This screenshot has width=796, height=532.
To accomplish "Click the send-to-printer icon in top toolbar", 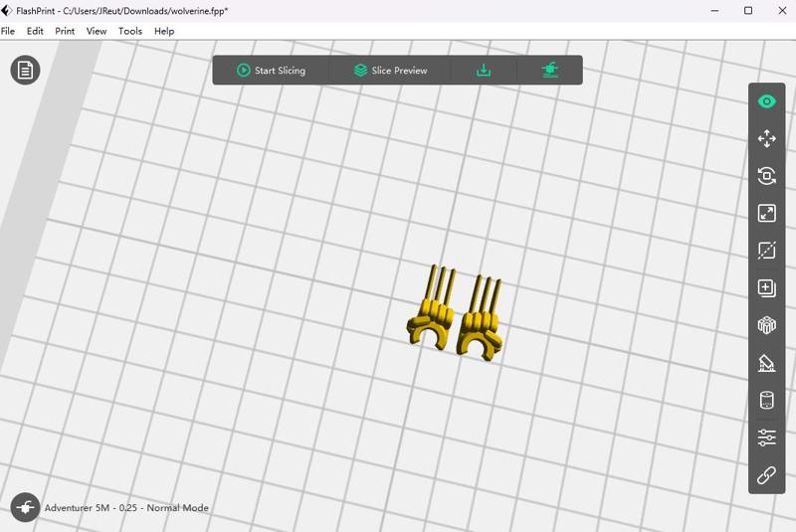I will click(550, 70).
